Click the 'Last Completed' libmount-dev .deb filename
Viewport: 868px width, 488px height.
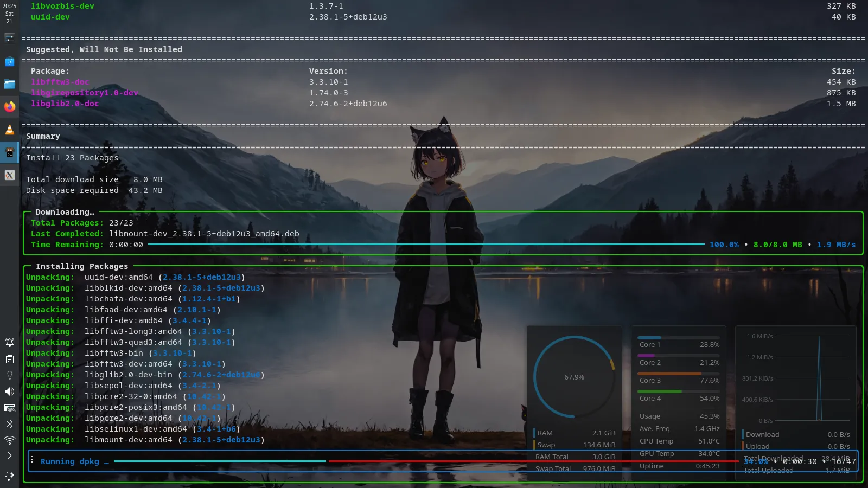point(204,234)
